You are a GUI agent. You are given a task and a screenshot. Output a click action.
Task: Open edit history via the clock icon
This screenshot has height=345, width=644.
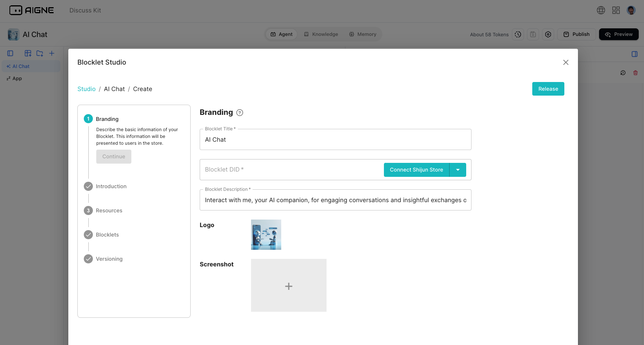tap(518, 34)
